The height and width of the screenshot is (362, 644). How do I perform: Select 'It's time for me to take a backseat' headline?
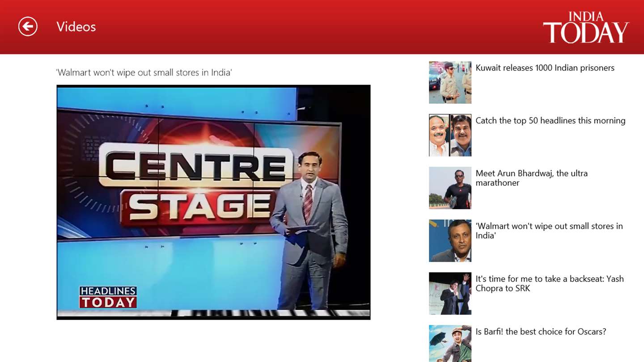coord(550,283)
